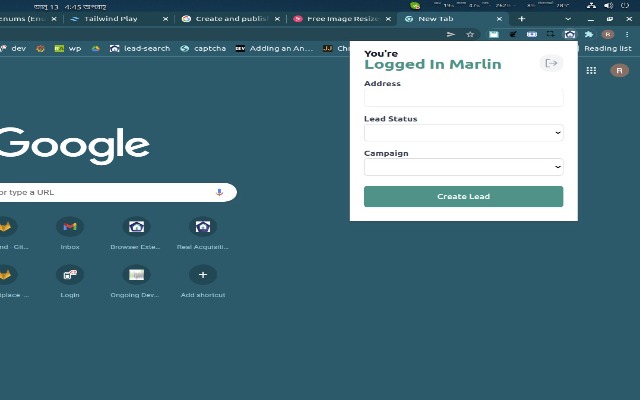Screen dimensions: 640x400
Task: Close the New Tab tab
Action: [499, 19]
